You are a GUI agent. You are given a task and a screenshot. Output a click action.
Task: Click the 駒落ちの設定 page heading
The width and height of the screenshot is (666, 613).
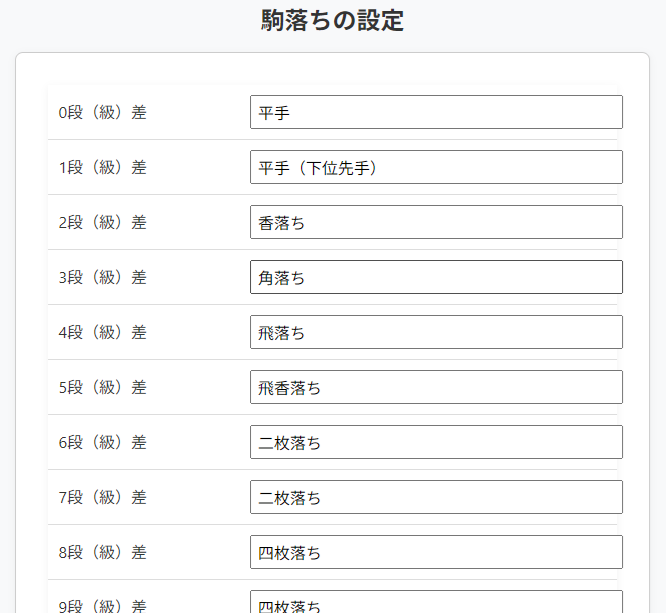(x=332, y=21)
